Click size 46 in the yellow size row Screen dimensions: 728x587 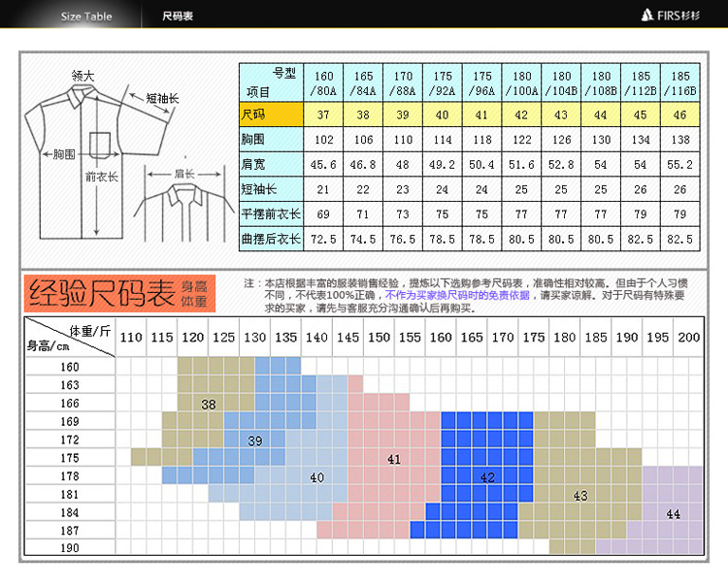[x=680, y=115]
